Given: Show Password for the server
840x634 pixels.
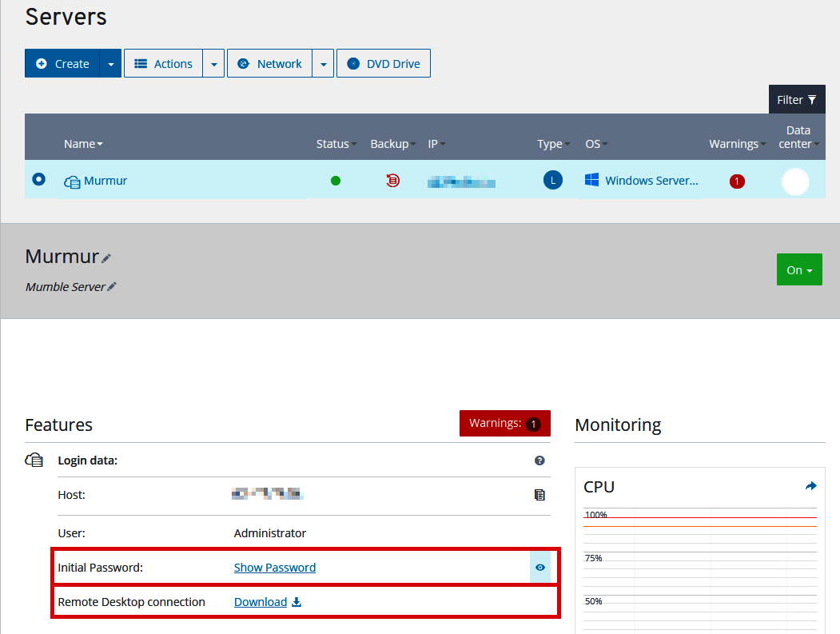Looking at the screenshot, I should pos(275,568).
